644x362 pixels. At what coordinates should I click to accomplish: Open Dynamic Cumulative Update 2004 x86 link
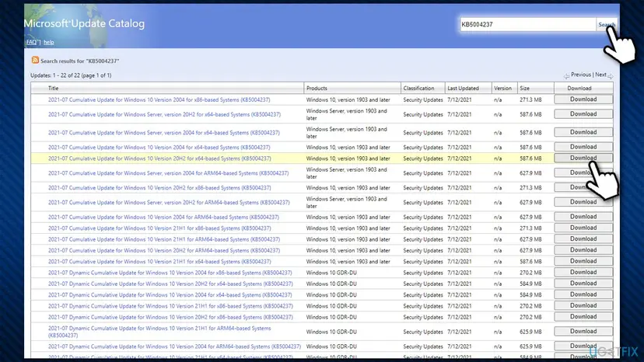[x=170, y=272]
